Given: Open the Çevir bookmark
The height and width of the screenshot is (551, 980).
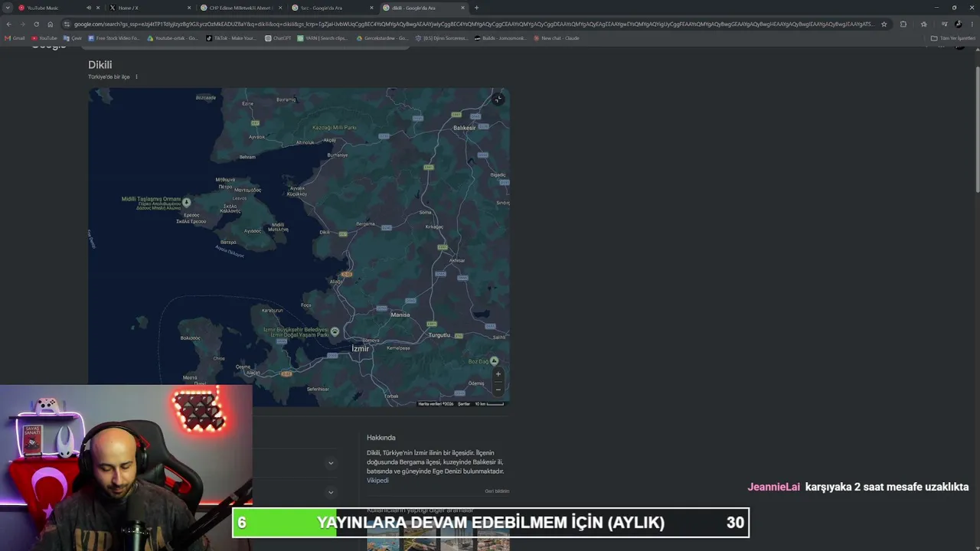Looking at the screenshot, I should [73, 38].
